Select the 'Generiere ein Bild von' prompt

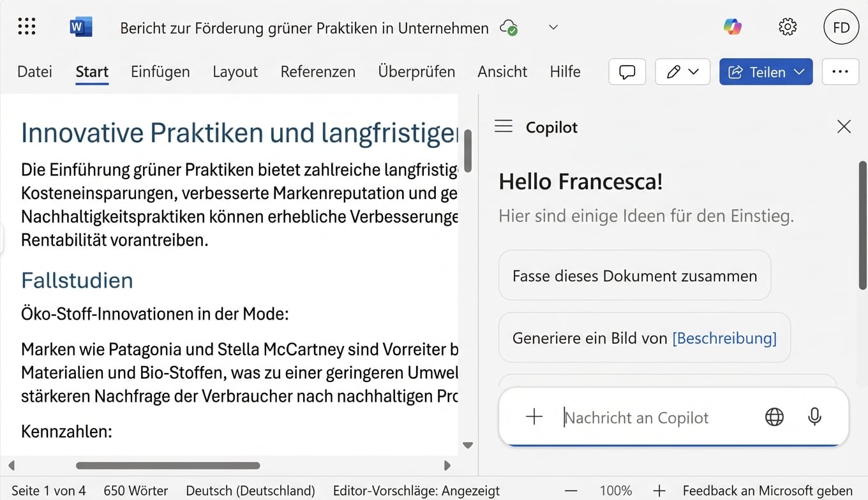[x=645, y=337]
